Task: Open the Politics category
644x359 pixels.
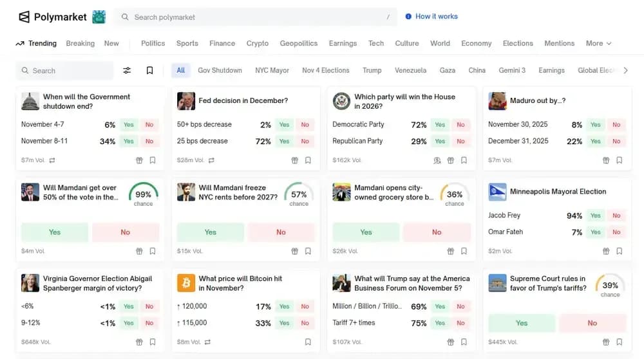Action: (153, 44)
